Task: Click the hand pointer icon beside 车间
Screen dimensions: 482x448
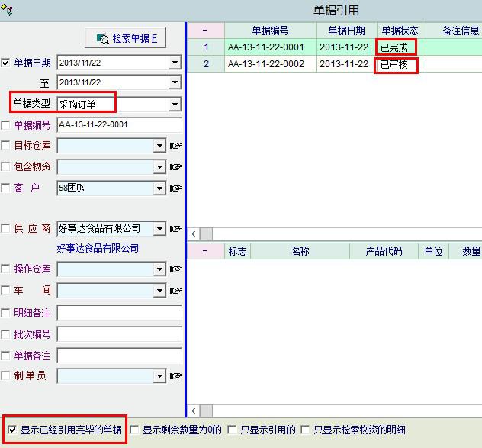Action: click(x=175, y=291)
